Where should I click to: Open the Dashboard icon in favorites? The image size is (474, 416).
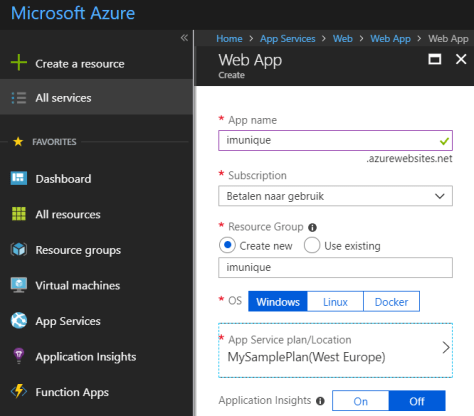tap(19, 178)
